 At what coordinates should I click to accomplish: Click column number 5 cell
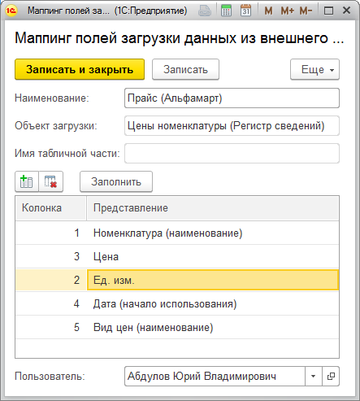(51, 327)
